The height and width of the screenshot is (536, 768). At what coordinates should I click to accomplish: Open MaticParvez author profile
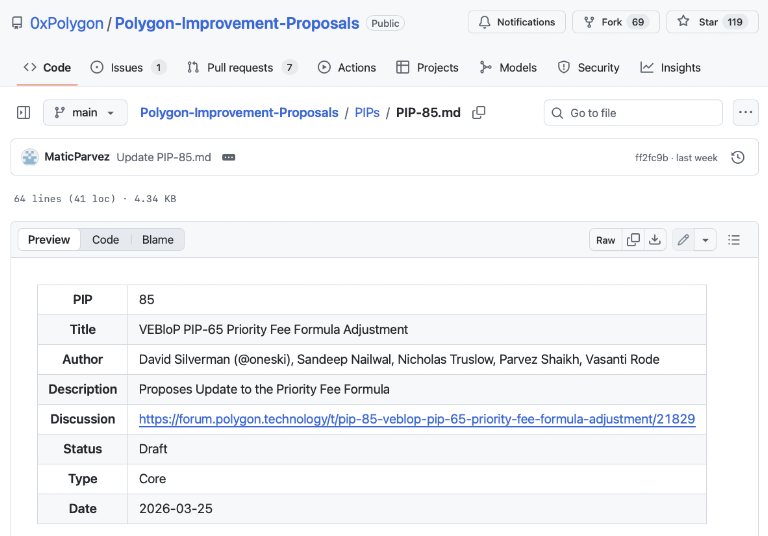click(x=77, y=157)
